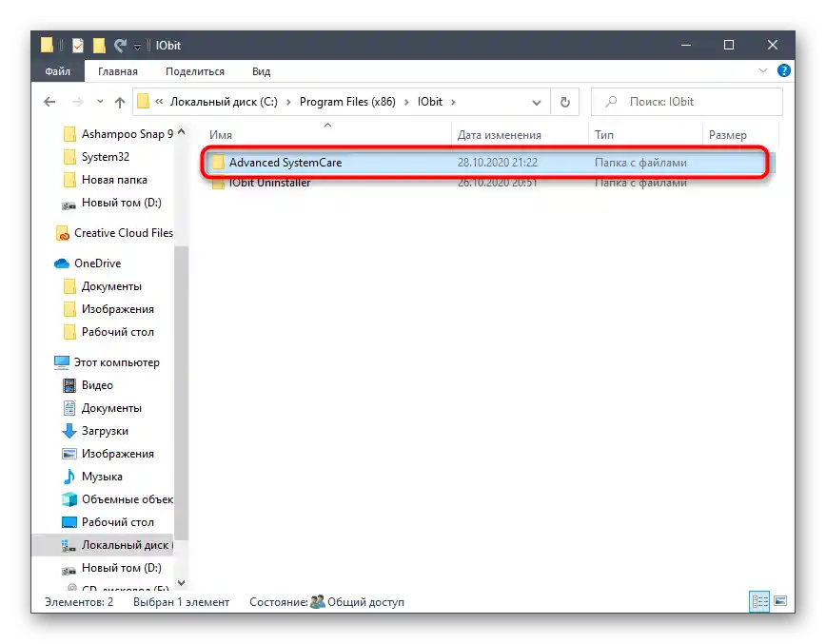Open Музыка in navigation pane
The width and height of the screenshot is (826, 644).
coord(102,477)
